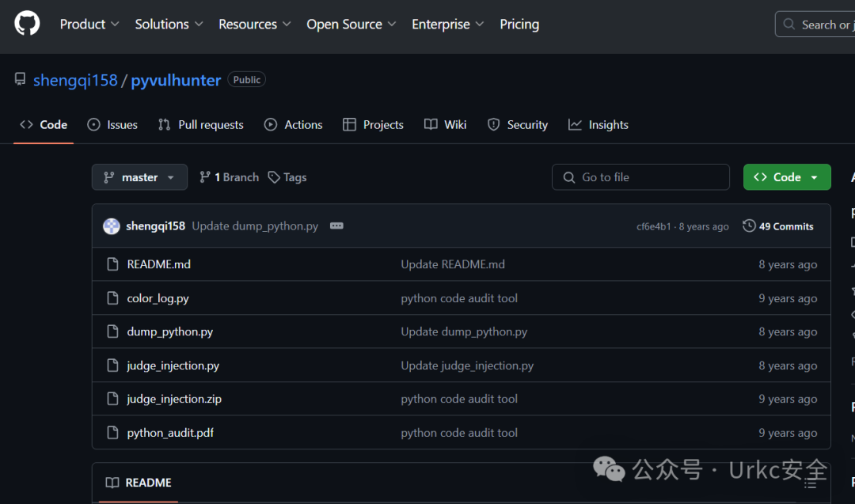Switch to the Security tab
Screen dimensions: 855x504
pyautogui.click(x=517, y=125)
